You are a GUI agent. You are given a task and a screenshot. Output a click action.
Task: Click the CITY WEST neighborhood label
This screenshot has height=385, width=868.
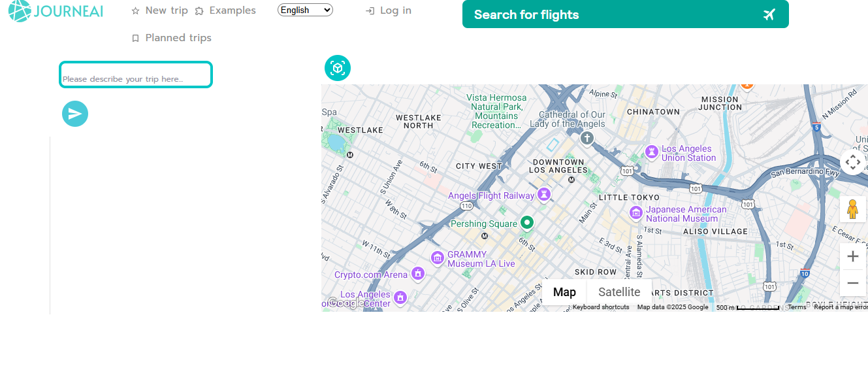tap(479, 166)
